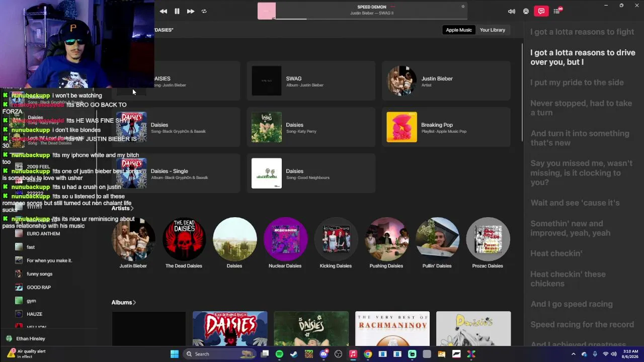Open Minecraft from the taskbar
The width and height of the screenshot is (644, 362).
click(x=309, y=354)
